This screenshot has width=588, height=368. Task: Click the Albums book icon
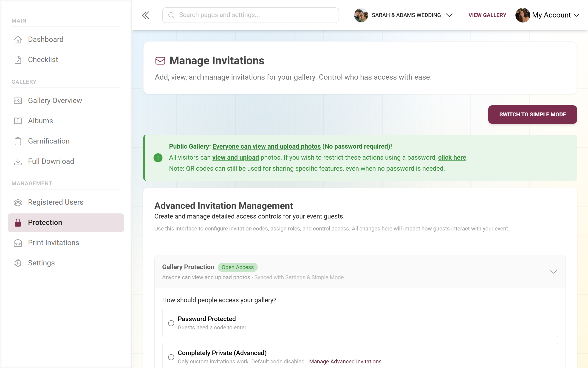[x=18, y=121]
